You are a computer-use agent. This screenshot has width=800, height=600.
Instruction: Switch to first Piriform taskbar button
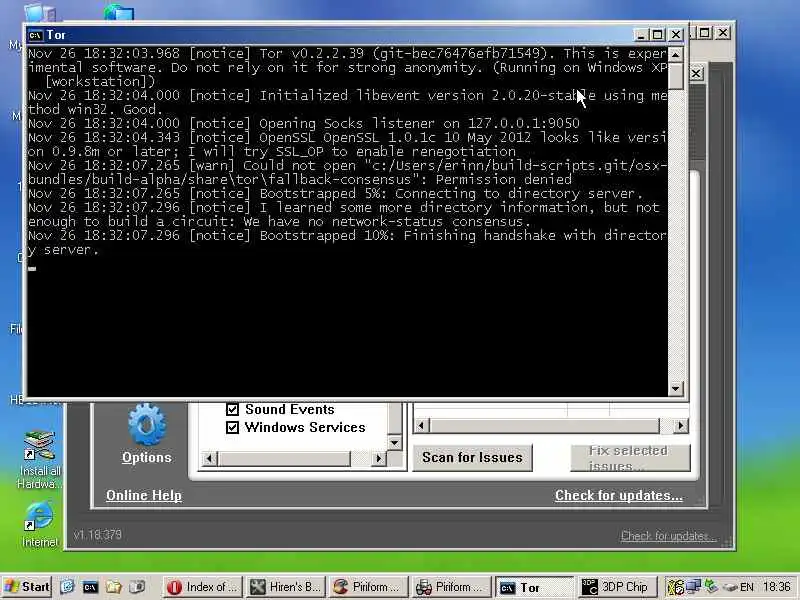(x=368, y=587)
